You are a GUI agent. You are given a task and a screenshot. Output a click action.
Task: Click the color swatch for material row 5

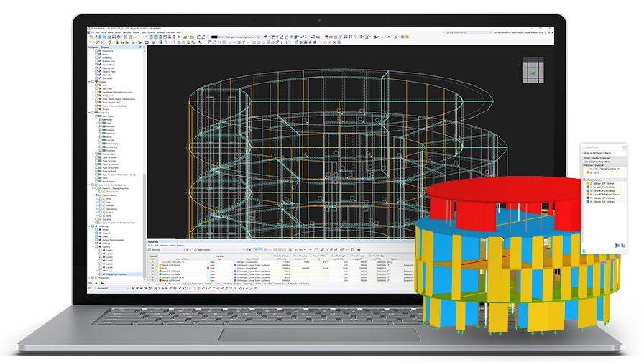pyautogui.click(x=160, y=274)
